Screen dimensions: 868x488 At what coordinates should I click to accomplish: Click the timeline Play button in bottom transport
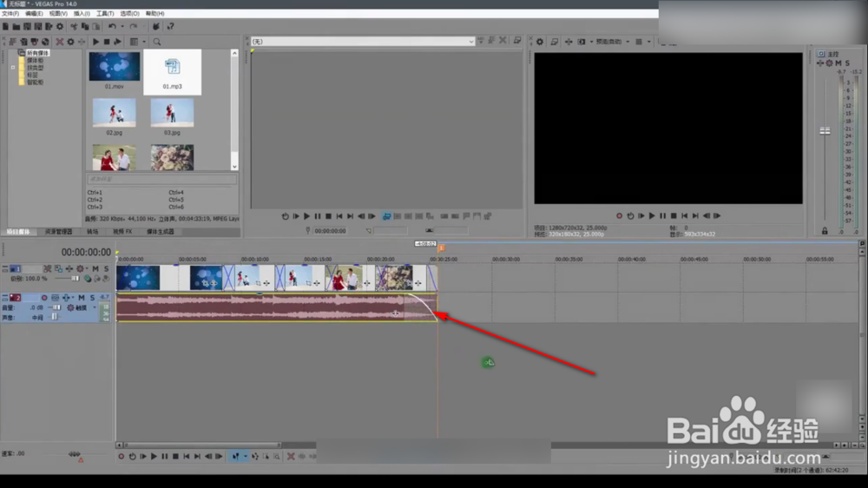pos(154,457)
